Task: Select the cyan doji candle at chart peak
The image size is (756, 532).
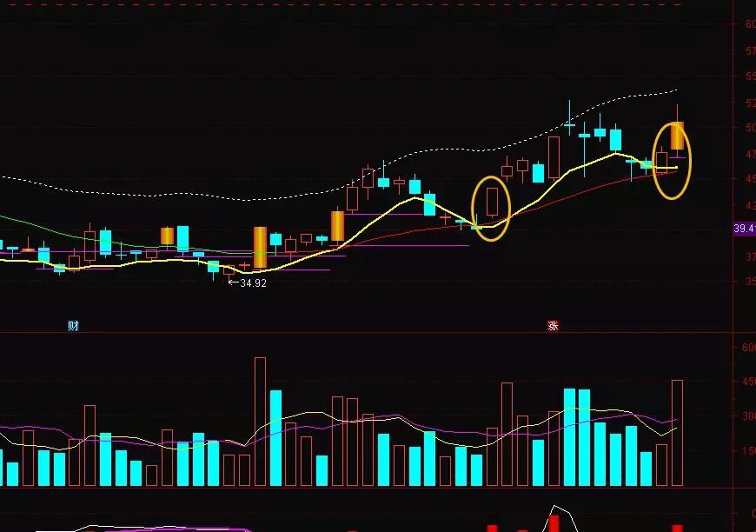Action: pyautogui.click(x=569, y=124)
